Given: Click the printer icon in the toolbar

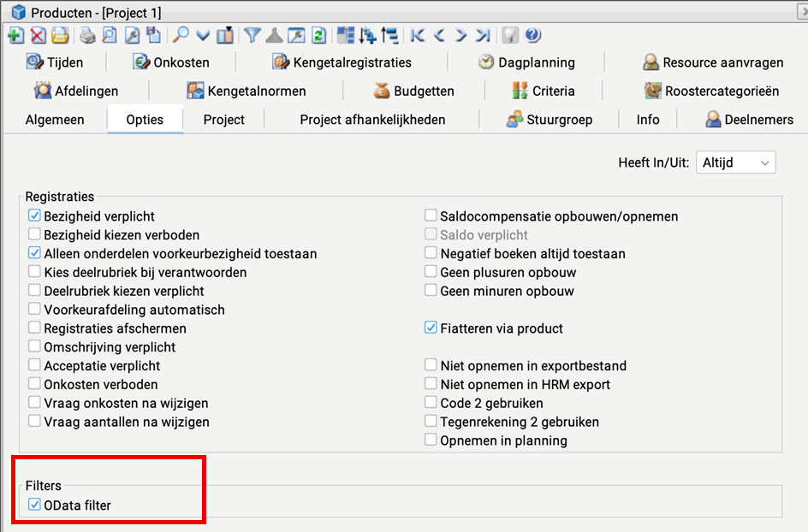Looking at the screenshot, I should (x=86, y=35).
